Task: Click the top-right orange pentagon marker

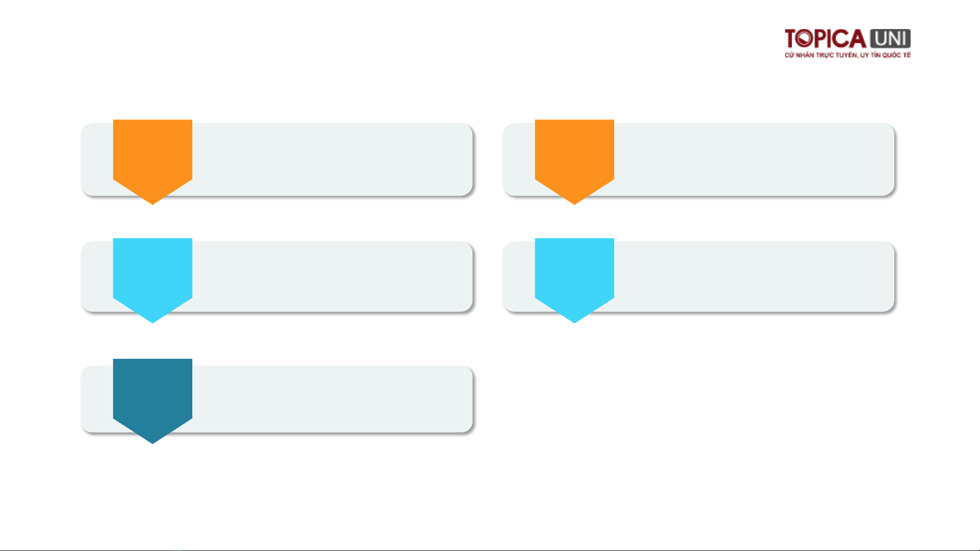Action: coord(574,162)
